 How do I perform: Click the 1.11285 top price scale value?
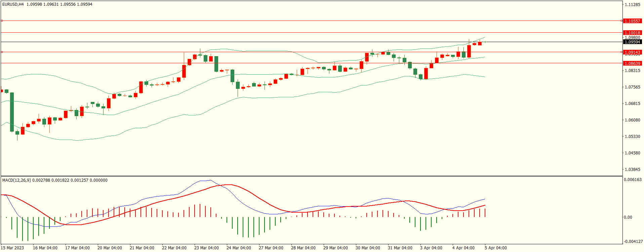(632, 5)
